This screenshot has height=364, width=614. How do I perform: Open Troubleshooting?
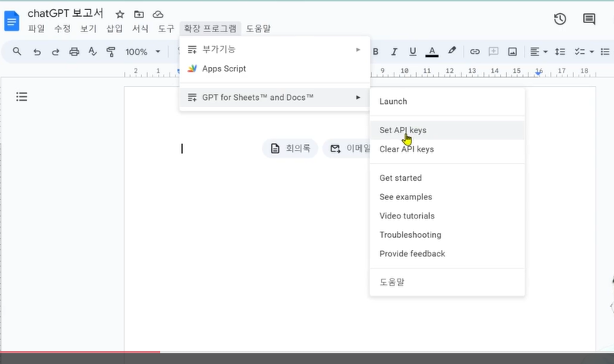(447, 235)
